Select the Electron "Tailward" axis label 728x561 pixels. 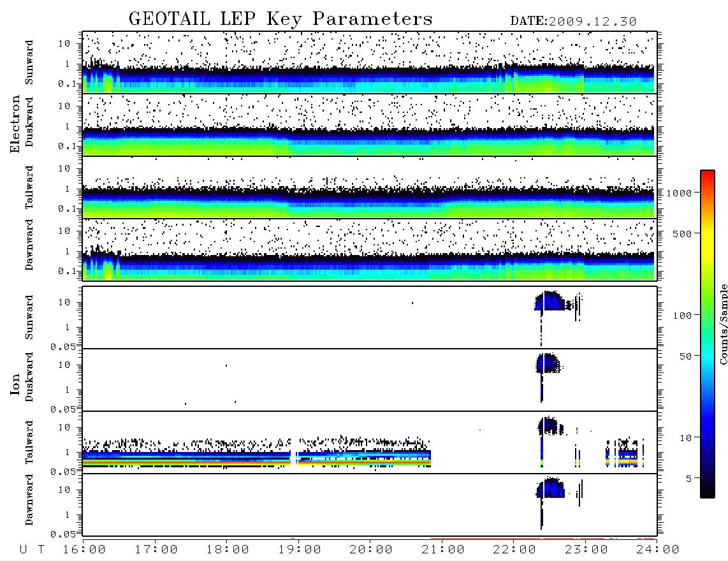(29, 187)
